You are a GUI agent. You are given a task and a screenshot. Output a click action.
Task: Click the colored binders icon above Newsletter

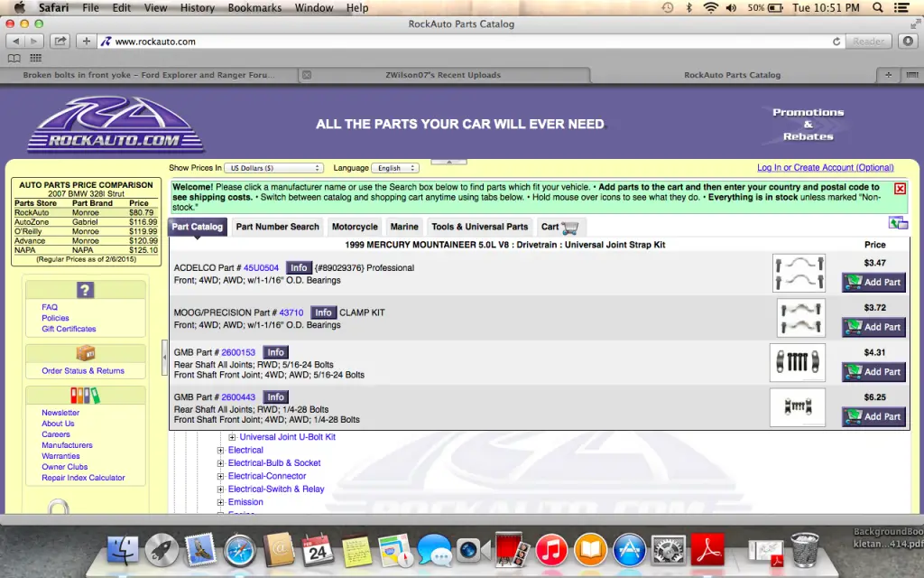[x=86, y=396]
